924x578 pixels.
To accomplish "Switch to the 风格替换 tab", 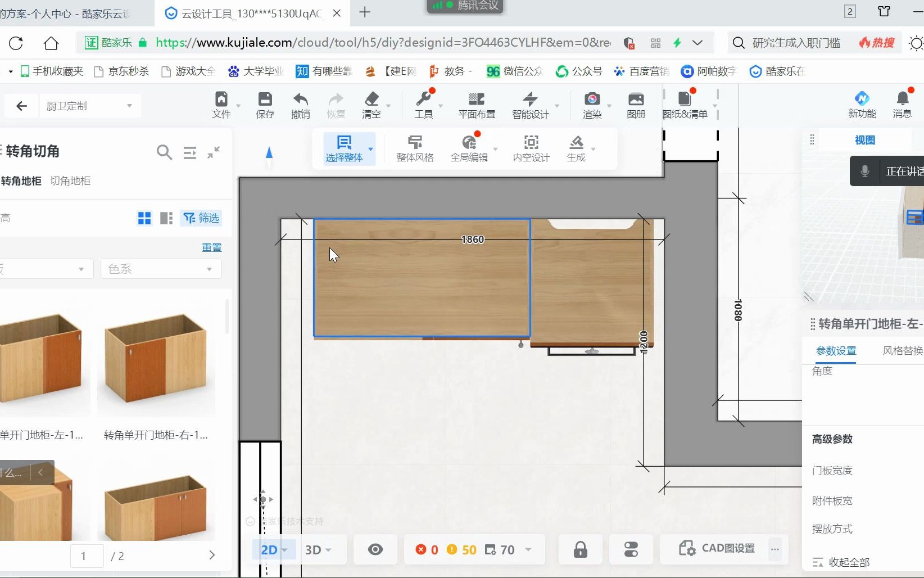I will tap(902, 351).
